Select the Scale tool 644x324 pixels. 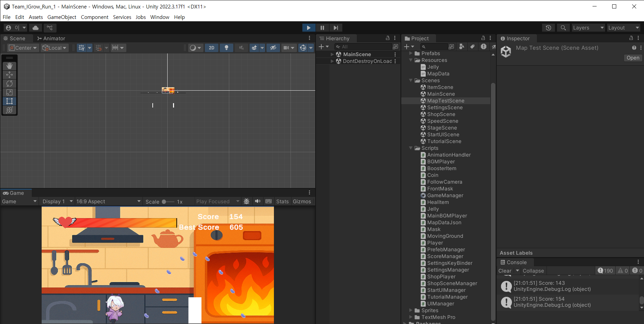coord(9,92)
